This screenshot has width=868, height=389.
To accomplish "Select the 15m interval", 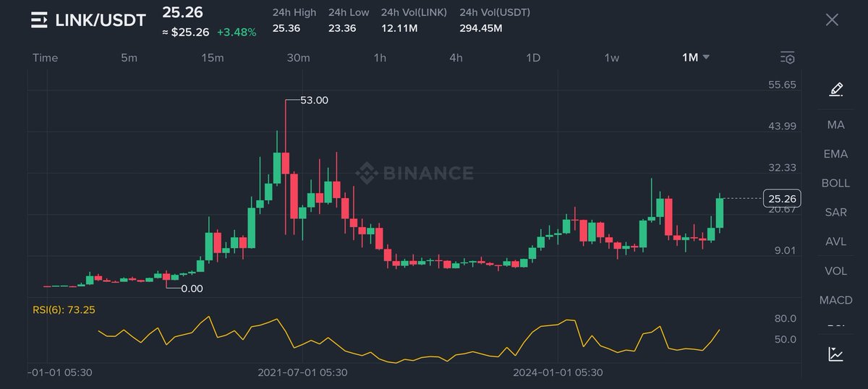I will point(213,58).
